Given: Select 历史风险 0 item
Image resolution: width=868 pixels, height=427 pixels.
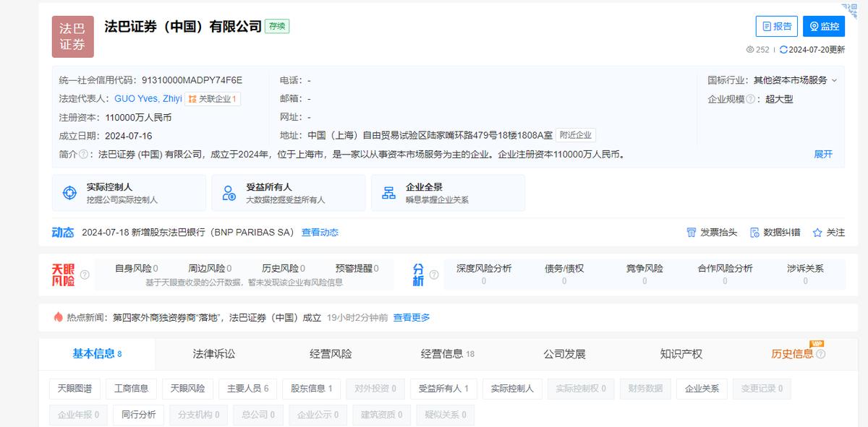Looking at the screenshot, I should click(x=284, y=268).
